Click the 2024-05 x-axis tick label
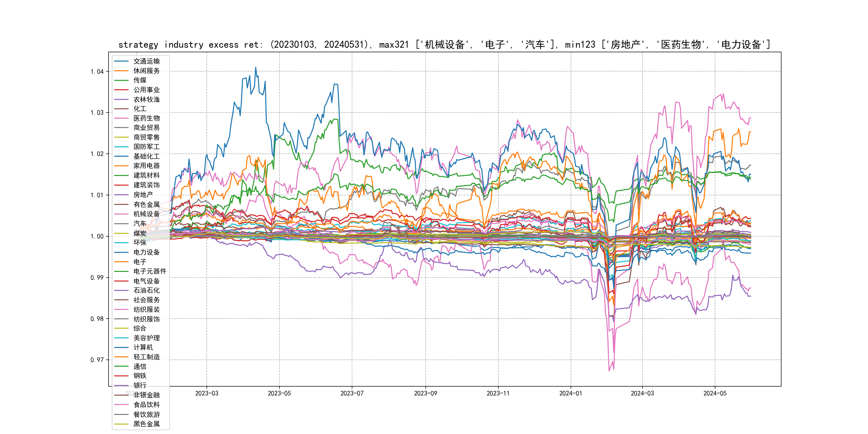868x434 pixels. [715, 393]
